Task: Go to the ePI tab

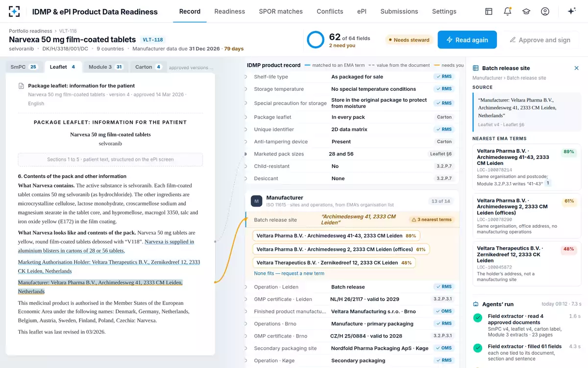Action: pos(362,11)
